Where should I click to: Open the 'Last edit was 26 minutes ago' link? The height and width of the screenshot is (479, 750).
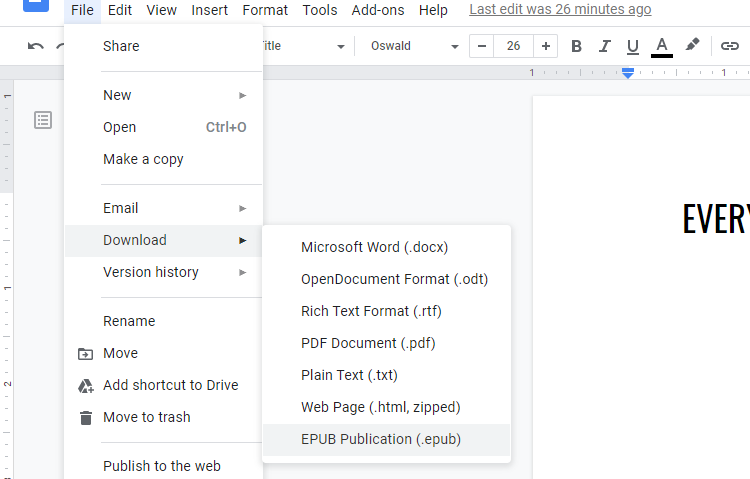[x=560, y=9]
